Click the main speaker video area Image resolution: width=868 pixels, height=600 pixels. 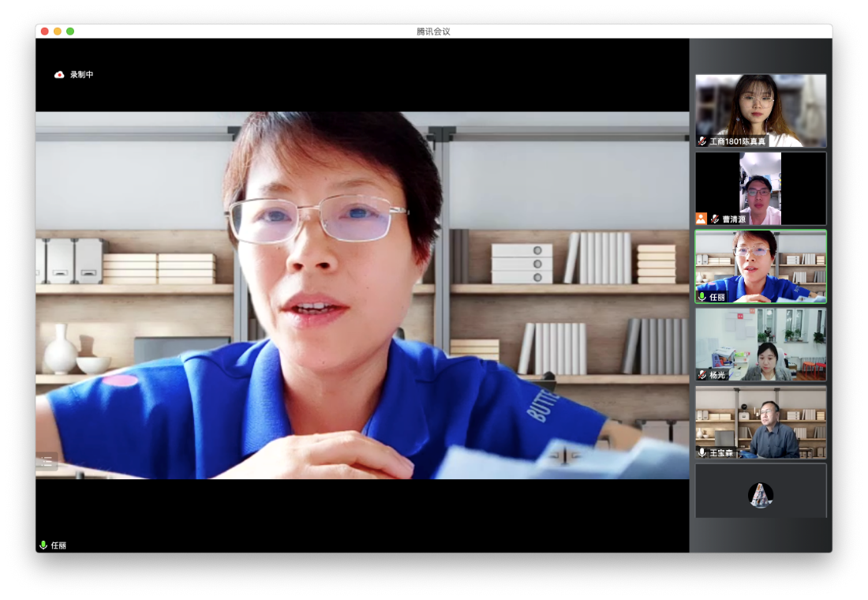click(361, 294)
